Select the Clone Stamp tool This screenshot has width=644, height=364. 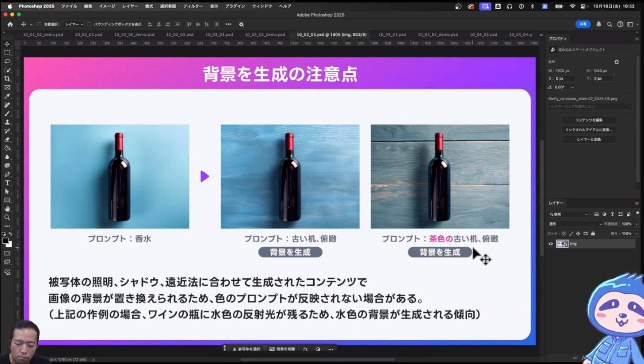pos(7,122)
